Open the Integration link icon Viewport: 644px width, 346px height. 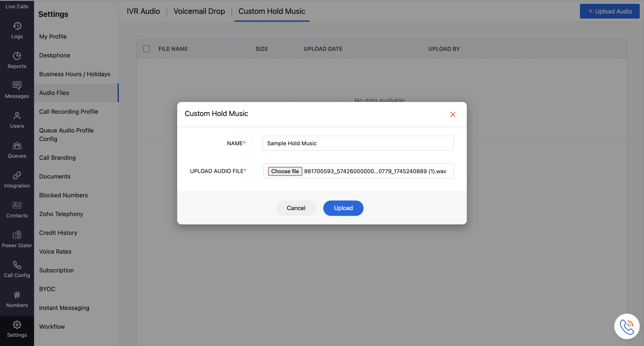17,175
